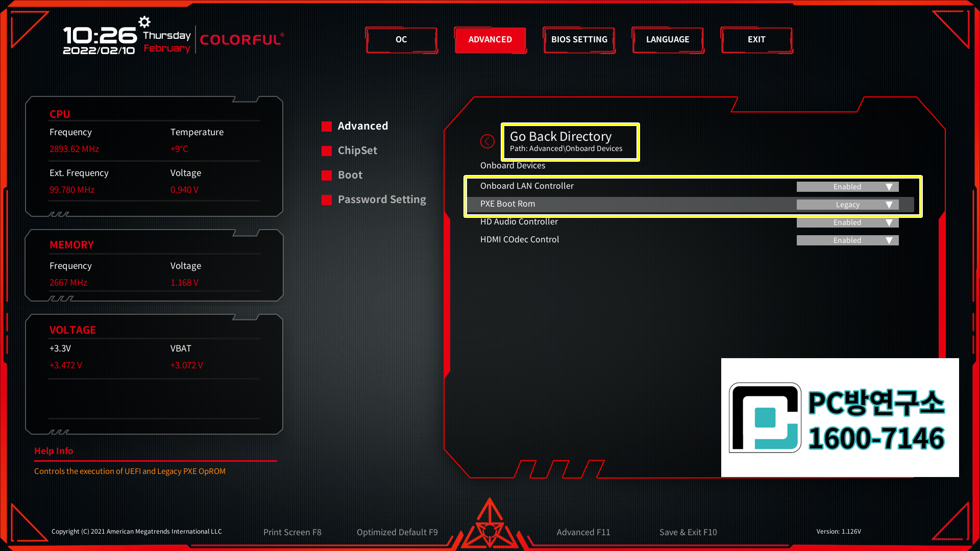Click the PC방연구소 logo image
Image resolution: width=980 pixels, height=551 pixels.
840,417
